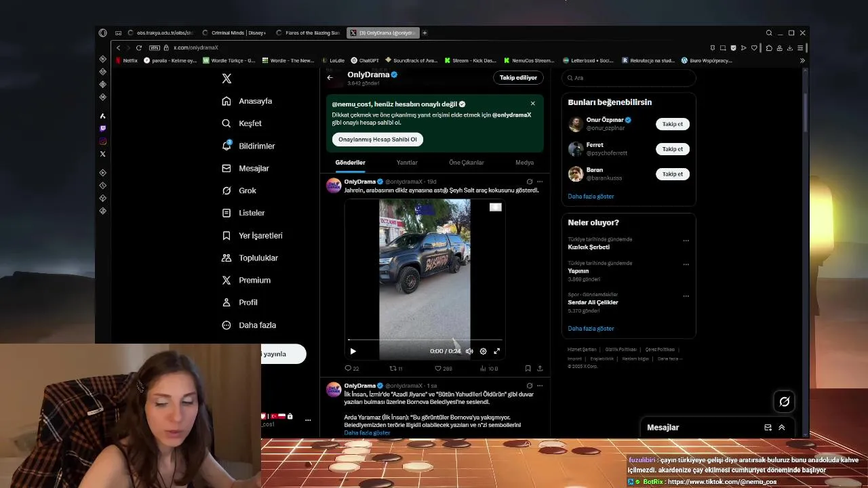This screenshot has width=868, height=488.
Task: Open the Opera sidebar Twitch icon
Action: (x=102, y=128)
